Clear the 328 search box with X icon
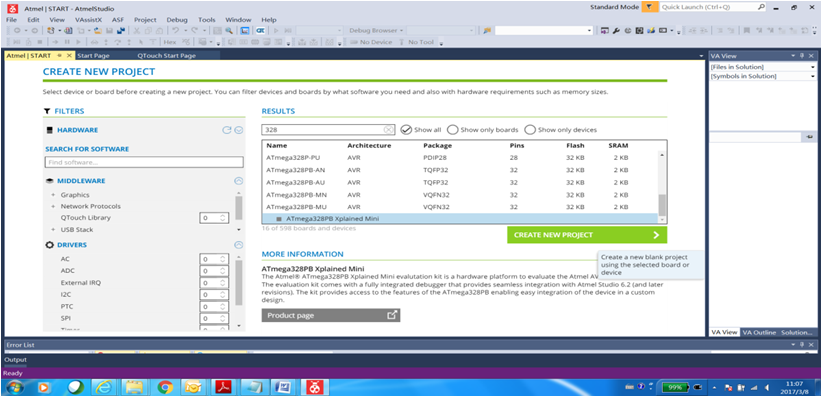The image size is (822, 397). click(388, 130)
